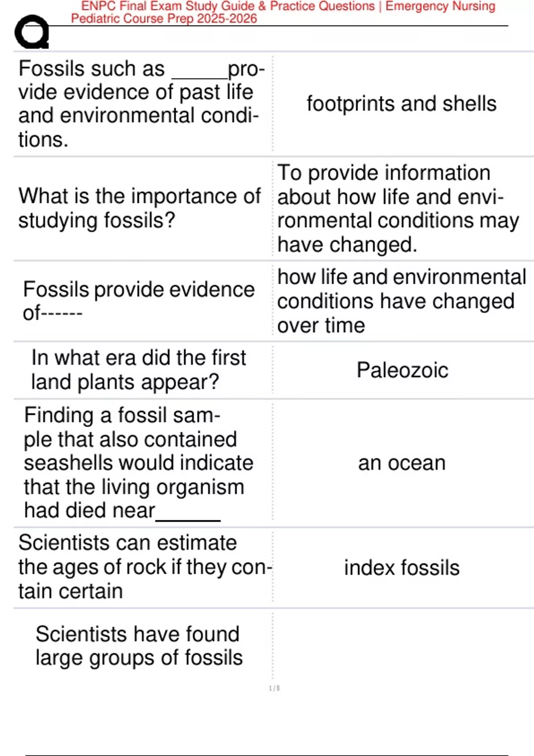Click the 'importance of studying fossils' question
Viewport: 534px width, 756px height.
139,208
